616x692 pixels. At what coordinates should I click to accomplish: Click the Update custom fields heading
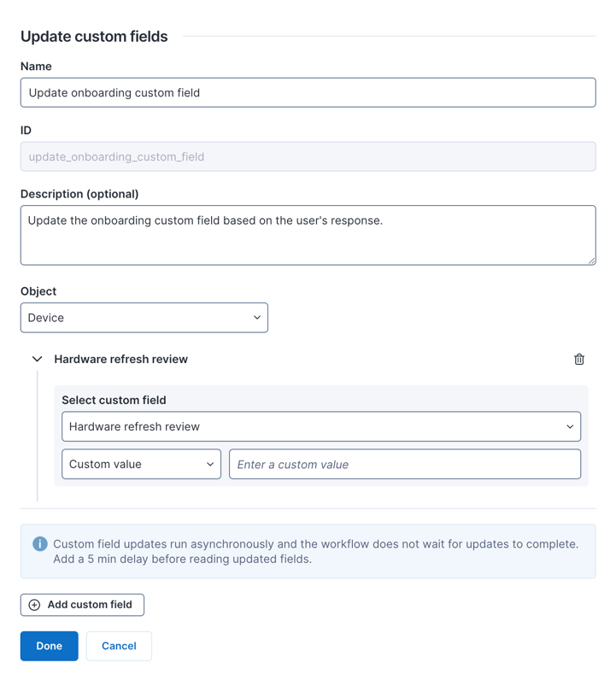94,37
